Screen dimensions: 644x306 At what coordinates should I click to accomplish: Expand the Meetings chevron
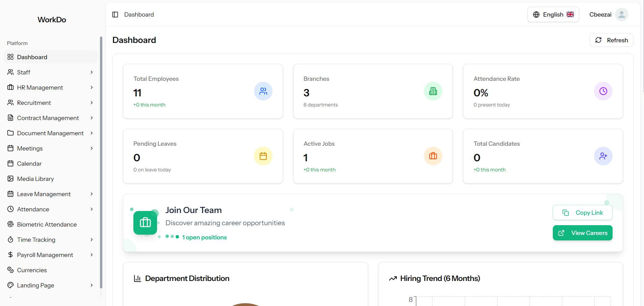pyautogui.click(x=92, y=148)
